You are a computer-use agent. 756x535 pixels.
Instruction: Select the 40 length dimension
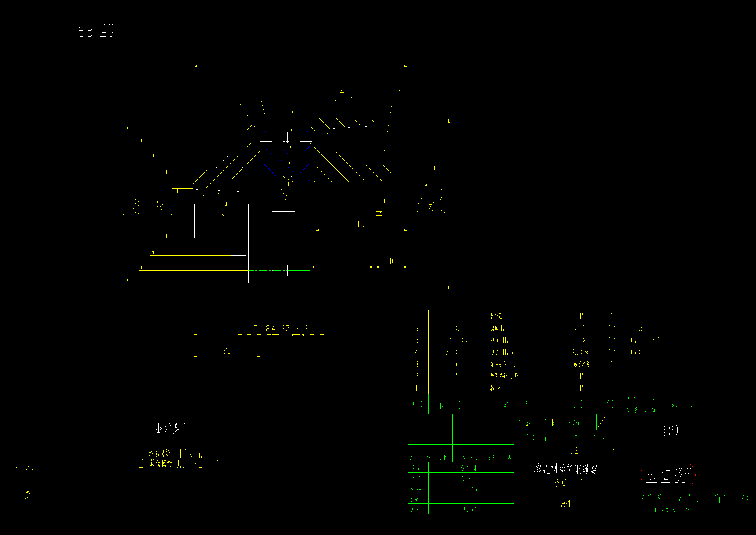[x=392, y=261]
